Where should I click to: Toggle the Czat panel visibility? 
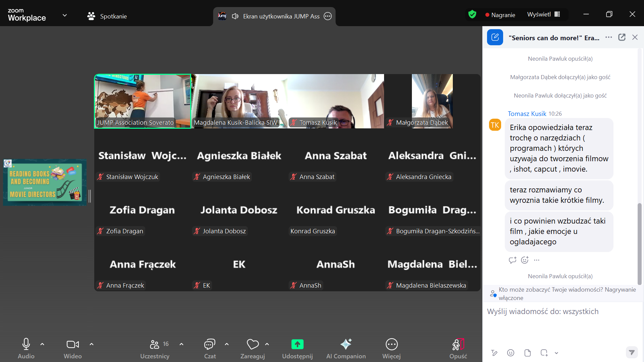pyautogui.click(x=210, y=344)
